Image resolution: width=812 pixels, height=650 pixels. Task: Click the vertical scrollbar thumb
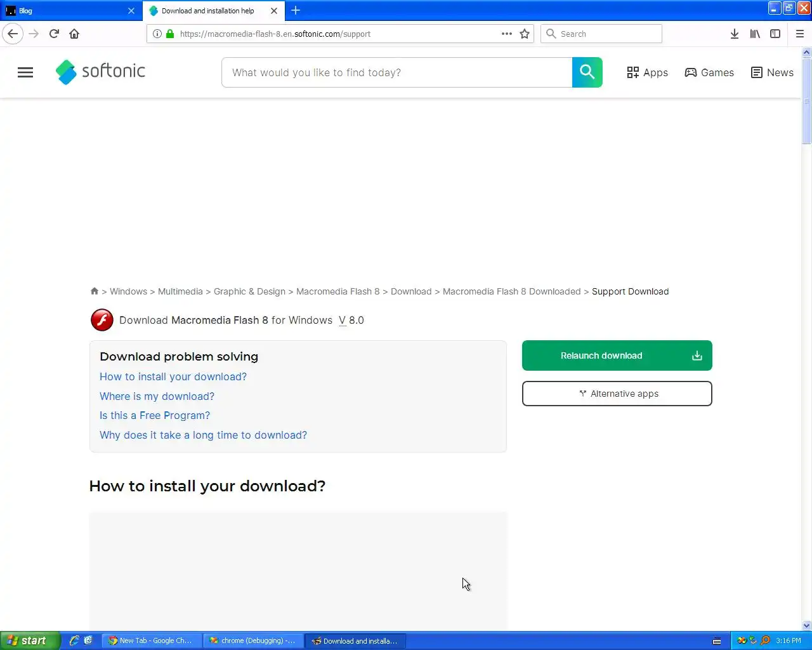807,102
